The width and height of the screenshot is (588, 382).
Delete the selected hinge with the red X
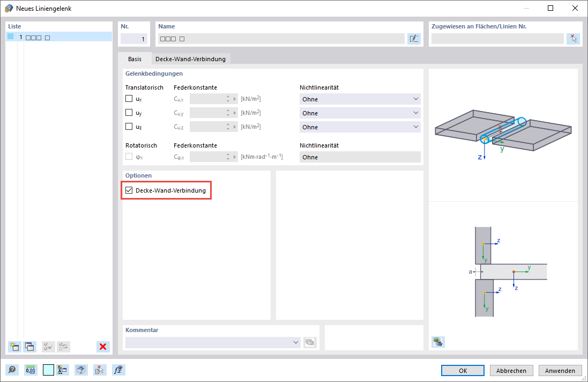point(103,347)
